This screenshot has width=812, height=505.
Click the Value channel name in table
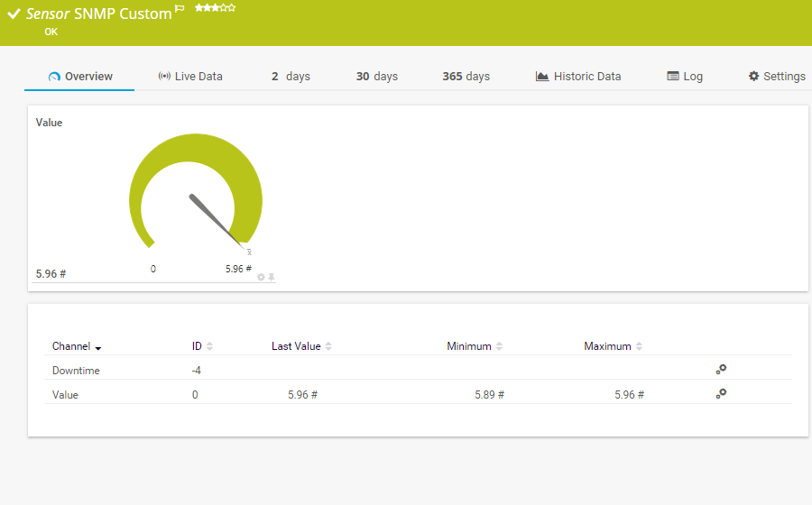[x=65, y=395]
